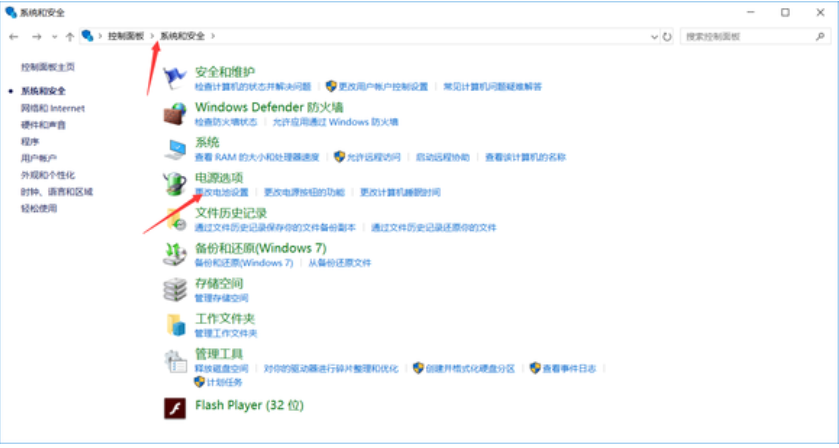This screenshot has width=839, height=448.
Task: Open the 存储空间 stacked drives icon
Action: [175, 289]
